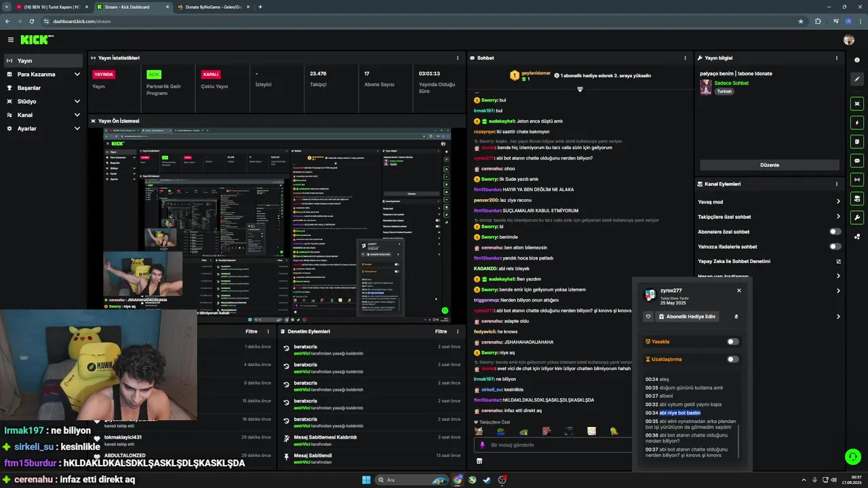The height and width of the screenshot is (488, 868).
Task: Open the profile avatar menu
Action: click(849, 40)
